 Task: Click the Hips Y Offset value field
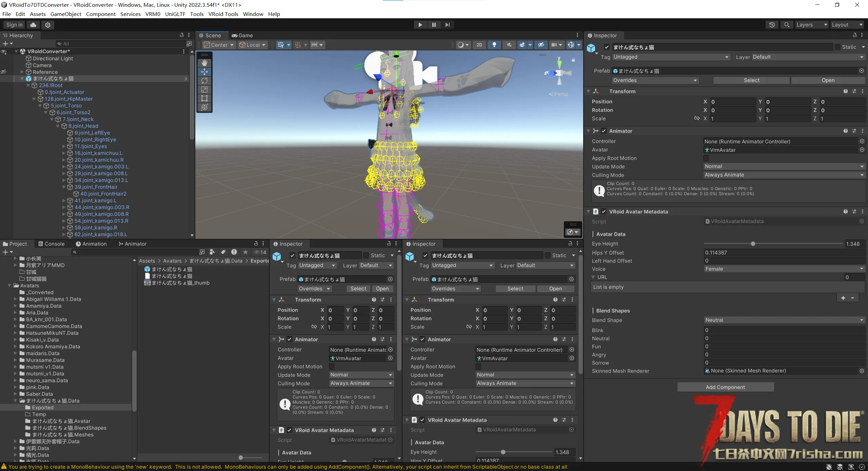(784, 252)
